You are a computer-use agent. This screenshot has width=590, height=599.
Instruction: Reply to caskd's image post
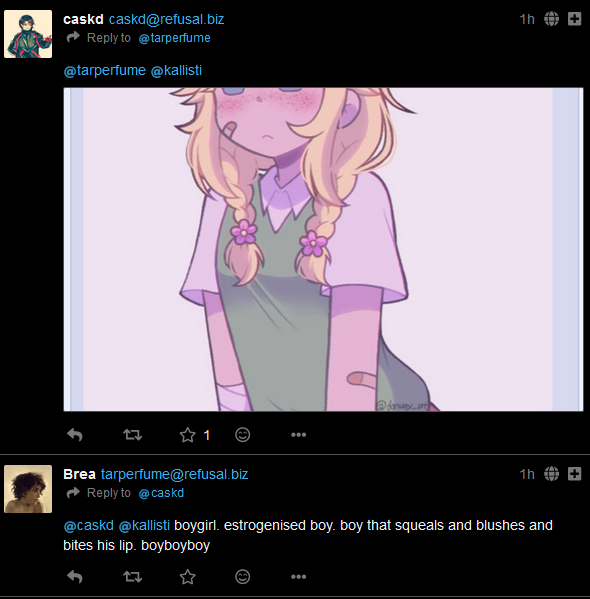(75, 435)
